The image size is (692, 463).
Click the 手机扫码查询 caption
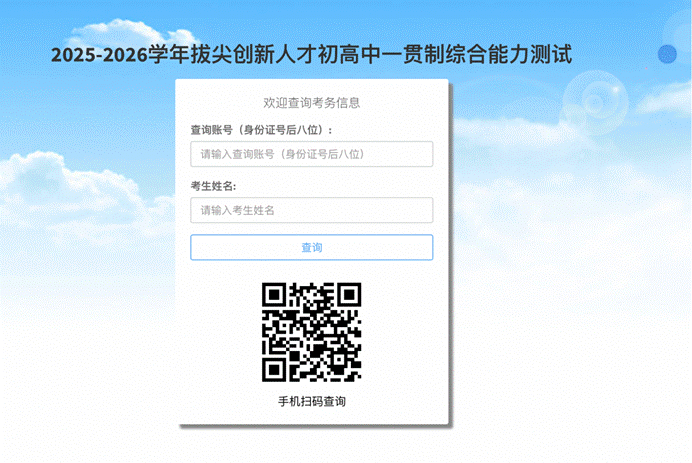(312, 401)
